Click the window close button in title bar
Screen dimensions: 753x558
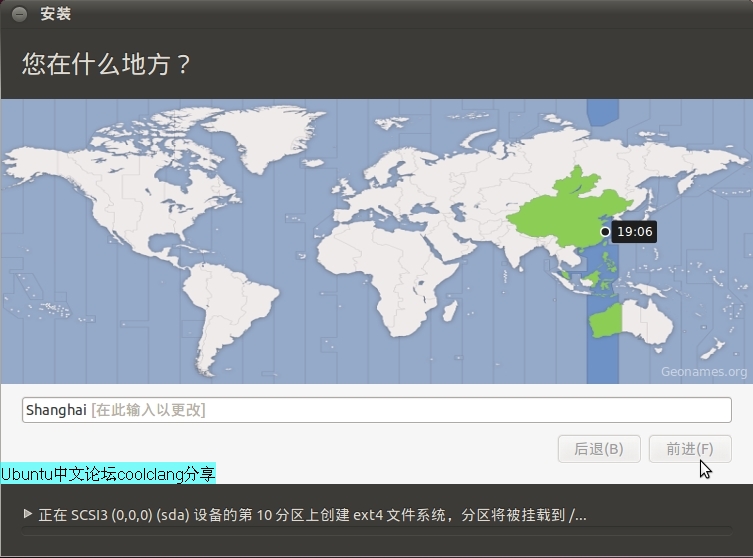(x=19, y=14)
